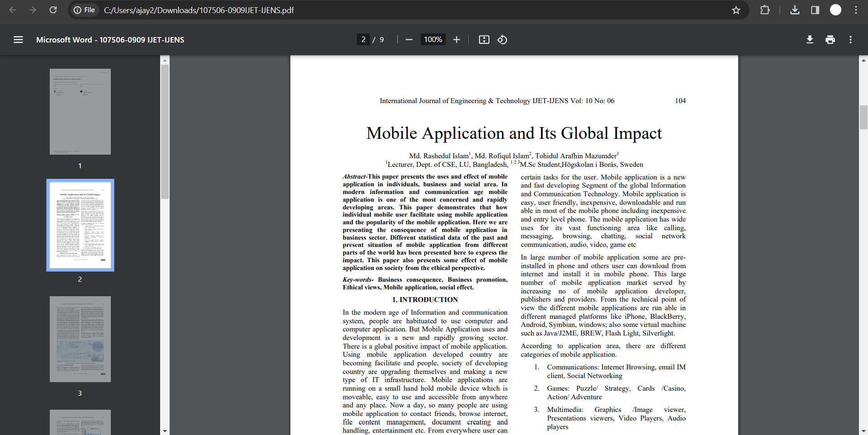Zoom out of the PDF document
The width and height of the screenshot is (868, 435).
(408, 39)
